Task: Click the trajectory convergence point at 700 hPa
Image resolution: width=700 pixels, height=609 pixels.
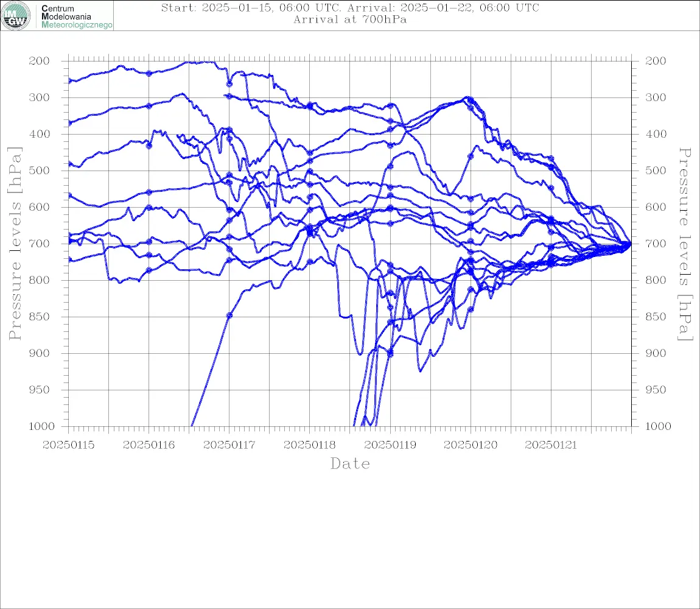Action: pyautogui.click(x=630, y=244)
